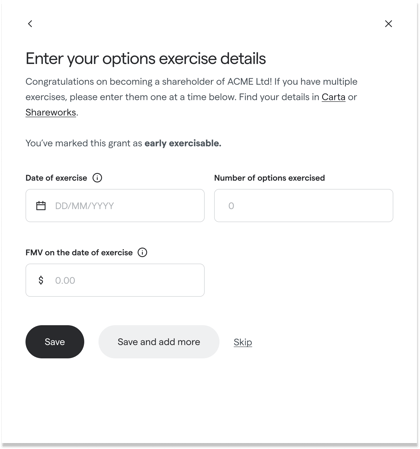Click Save and add more
Viewport: 420px width, 449px height.
point(159,342)
